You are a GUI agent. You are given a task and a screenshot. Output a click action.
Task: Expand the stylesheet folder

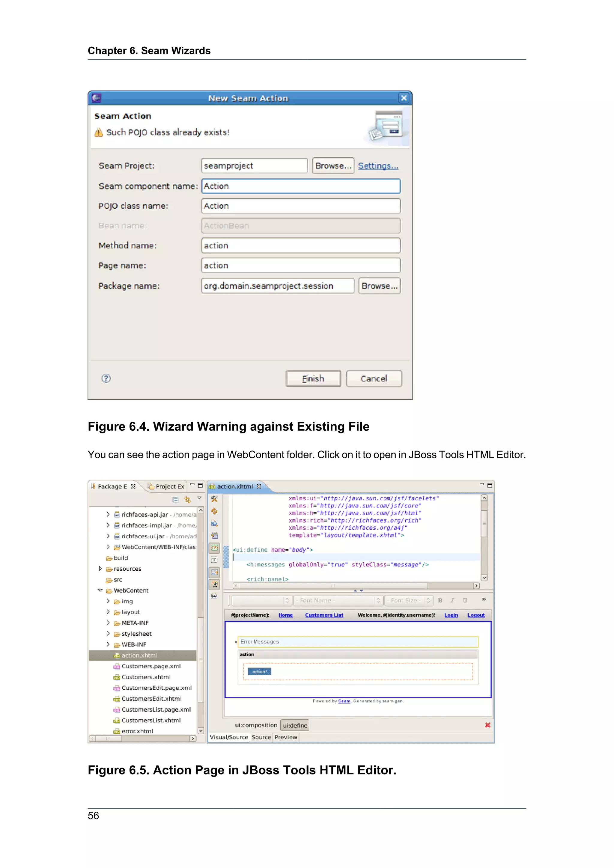point(108,634)
